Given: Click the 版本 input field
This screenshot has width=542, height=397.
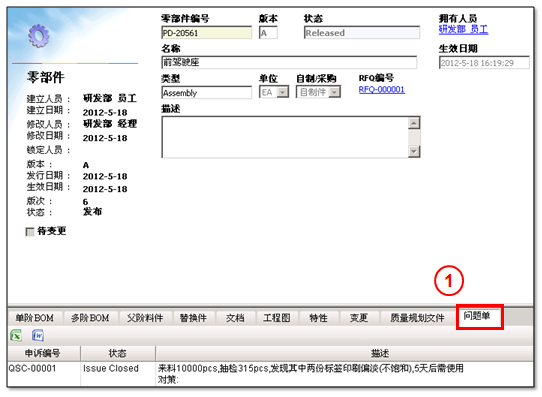Looking at the screenshot, I should (x=268, y=33).
